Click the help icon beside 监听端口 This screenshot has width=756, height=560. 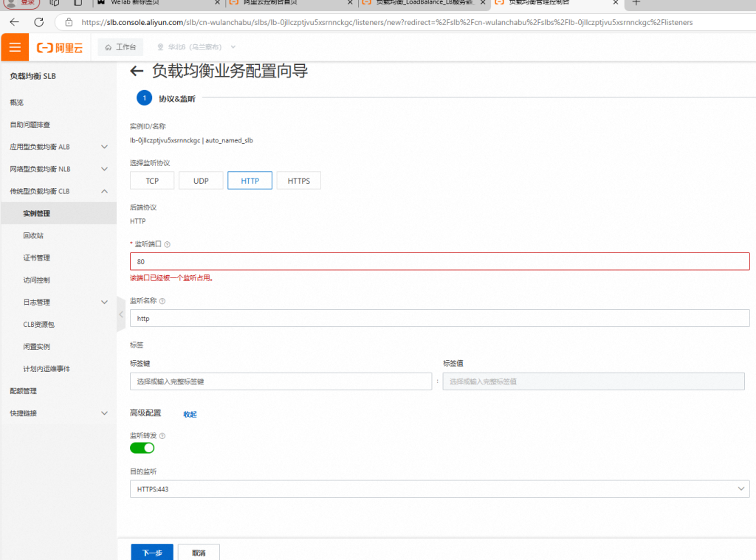click(x=168, y=244)
